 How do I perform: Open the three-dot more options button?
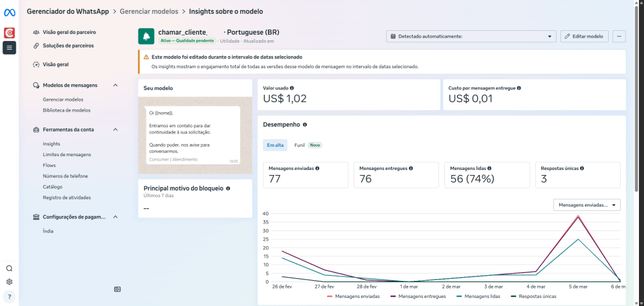click(618, 37)
